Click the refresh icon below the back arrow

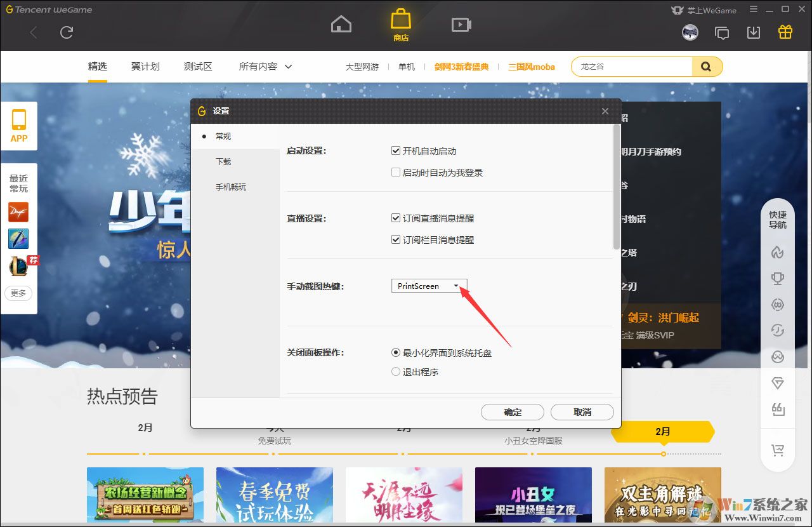67,32
